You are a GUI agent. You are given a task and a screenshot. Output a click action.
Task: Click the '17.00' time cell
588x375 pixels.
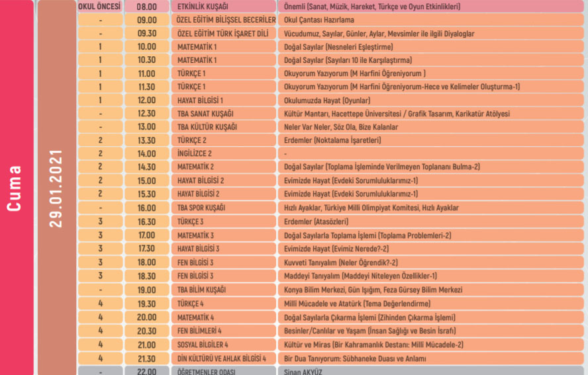coord(146,235)
